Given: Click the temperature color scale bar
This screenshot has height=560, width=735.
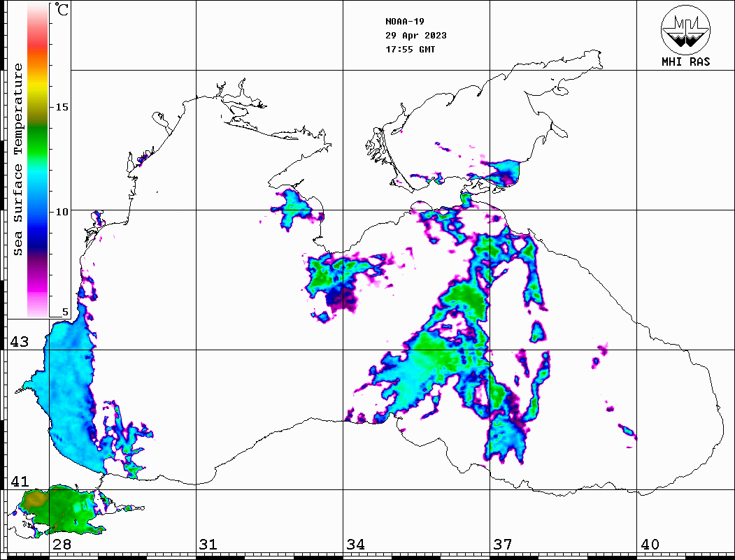Looking at the screenshot, I should (38, 160).
